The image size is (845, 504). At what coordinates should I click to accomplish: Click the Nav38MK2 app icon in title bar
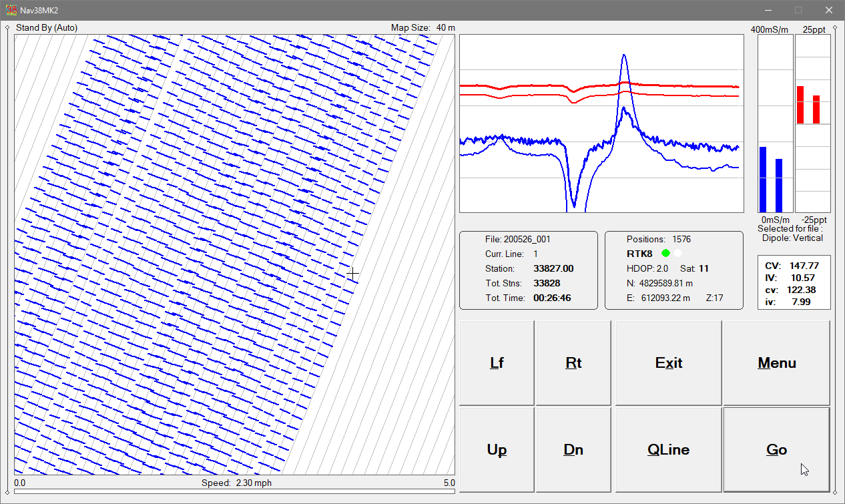(11, 10)
